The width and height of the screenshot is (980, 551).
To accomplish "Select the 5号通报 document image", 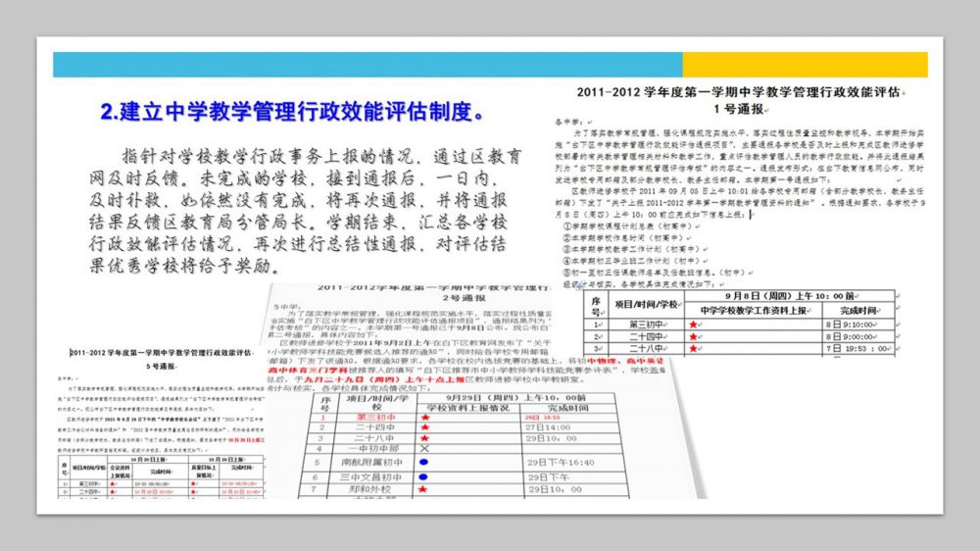I will (x=165, y=422).
